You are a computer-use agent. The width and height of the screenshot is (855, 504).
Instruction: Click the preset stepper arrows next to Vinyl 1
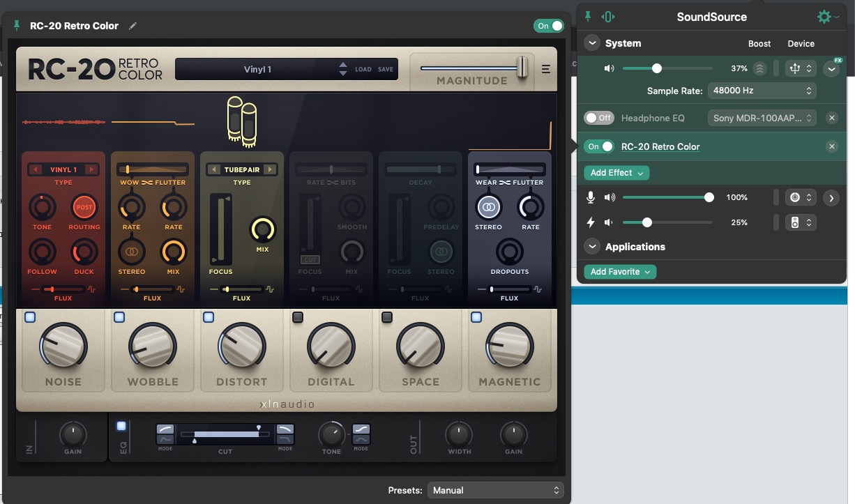coord(342,69)
